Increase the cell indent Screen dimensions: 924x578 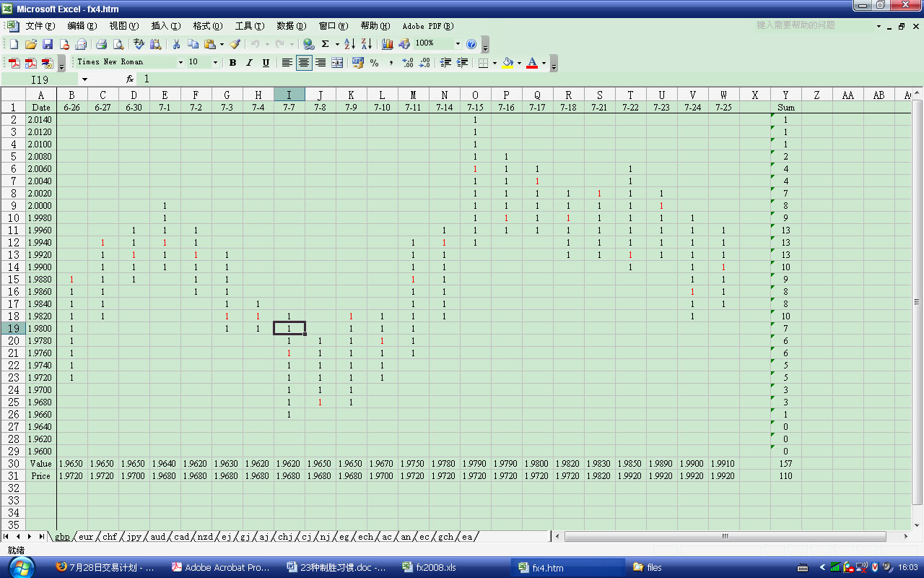click(x=463, y=63)
